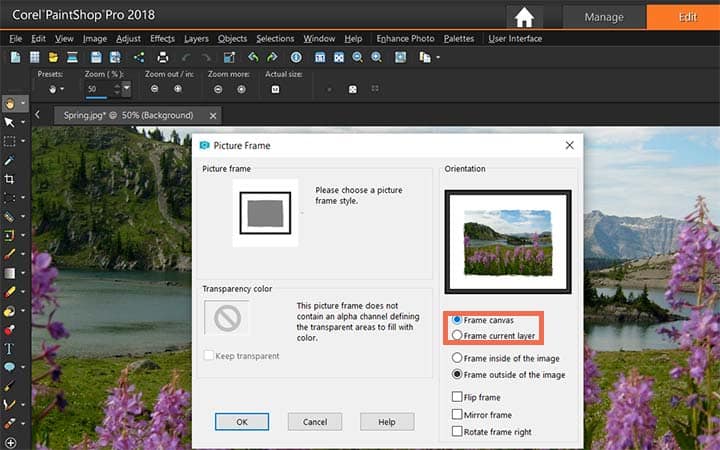Open the User Interface menu

(515, 39)
